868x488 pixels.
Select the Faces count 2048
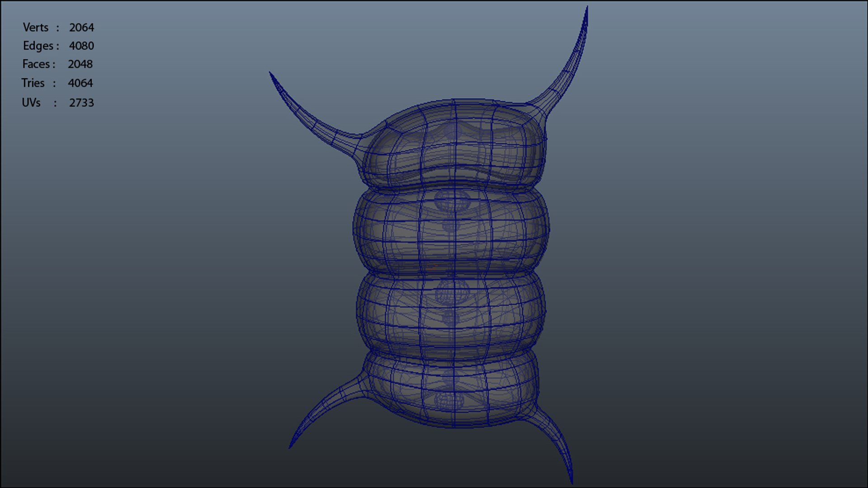[80, 64]
